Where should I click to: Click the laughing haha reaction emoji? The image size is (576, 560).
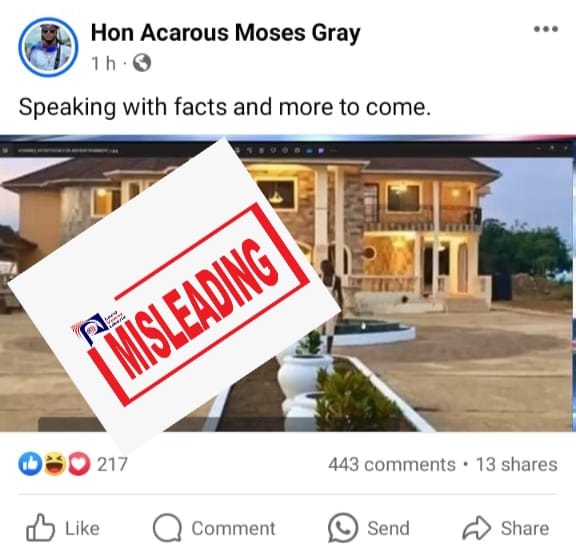click(55, 464)
